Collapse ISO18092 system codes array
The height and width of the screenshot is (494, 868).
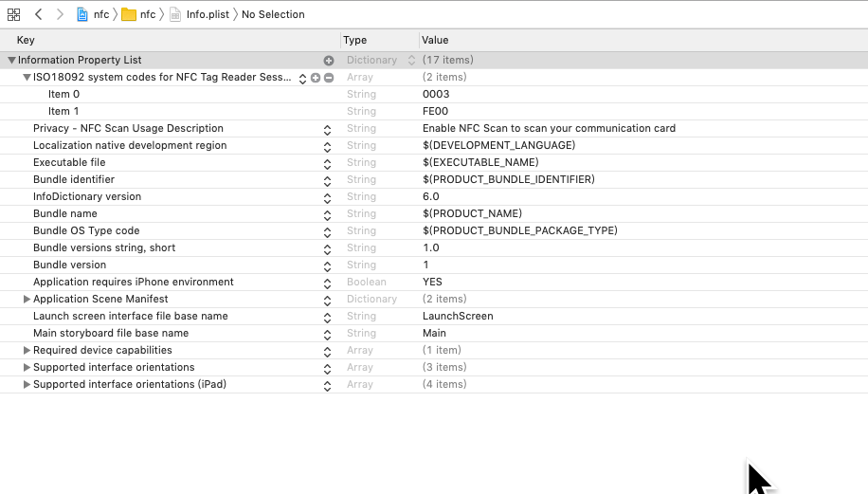click(x=27, y=78)
